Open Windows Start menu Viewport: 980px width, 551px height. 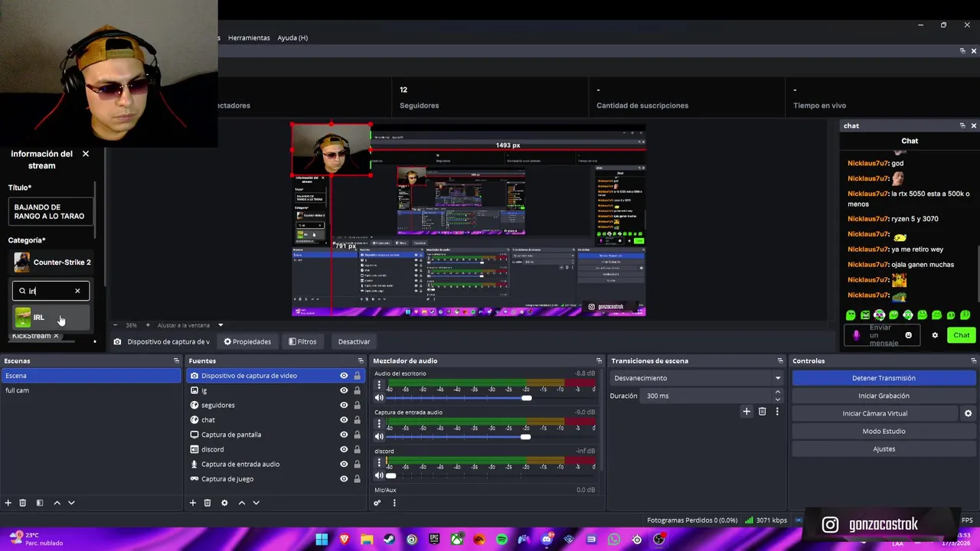(x=322, y=540)
